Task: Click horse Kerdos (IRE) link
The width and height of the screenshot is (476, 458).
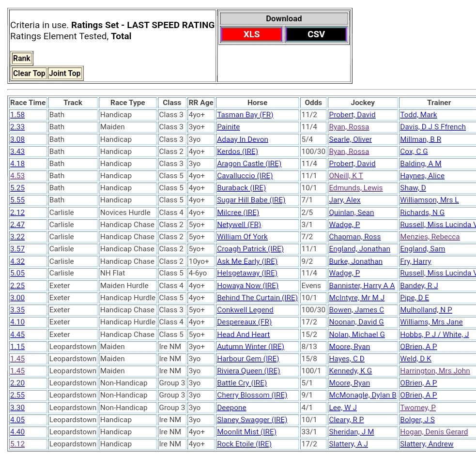Action: (237, 152)
